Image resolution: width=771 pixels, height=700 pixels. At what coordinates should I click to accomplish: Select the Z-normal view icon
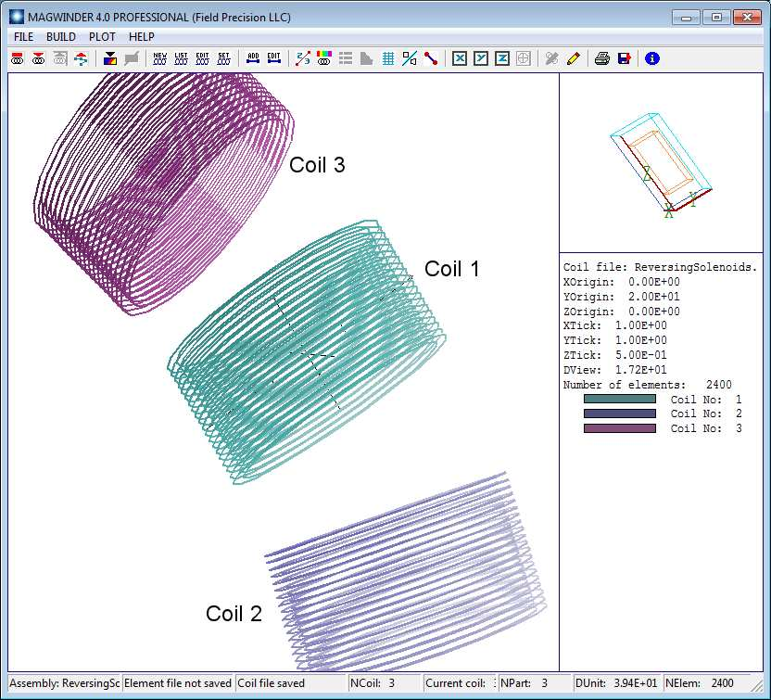502,58
